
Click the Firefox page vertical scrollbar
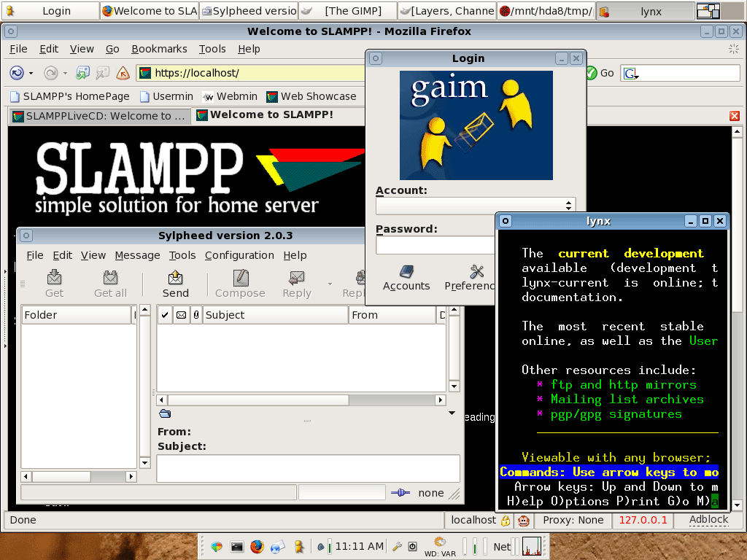pos(737,318)
